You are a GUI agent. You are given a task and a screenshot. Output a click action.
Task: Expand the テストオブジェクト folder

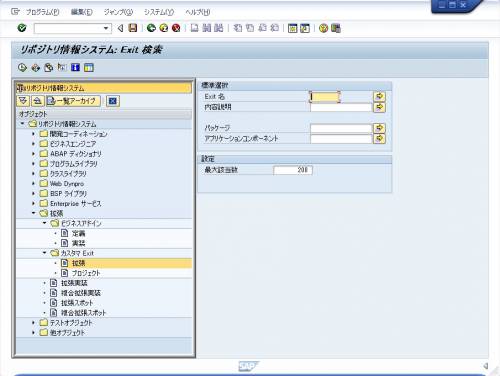point(33,323)
